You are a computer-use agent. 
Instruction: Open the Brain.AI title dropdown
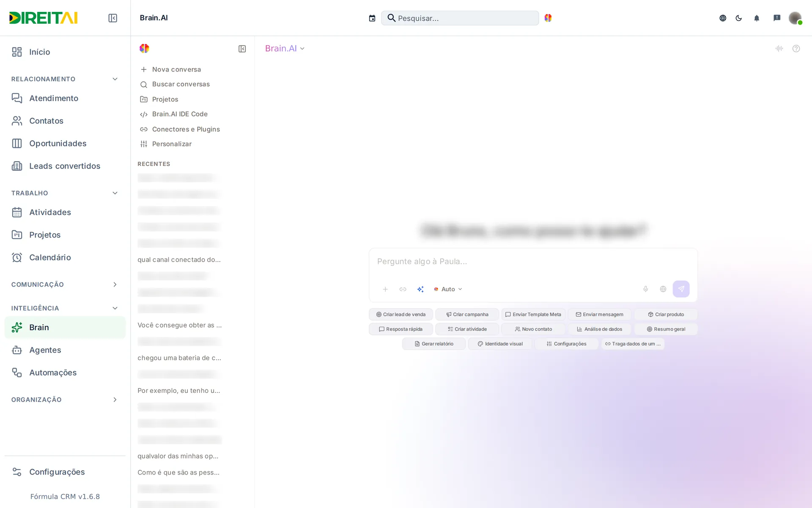pos(285,49)
